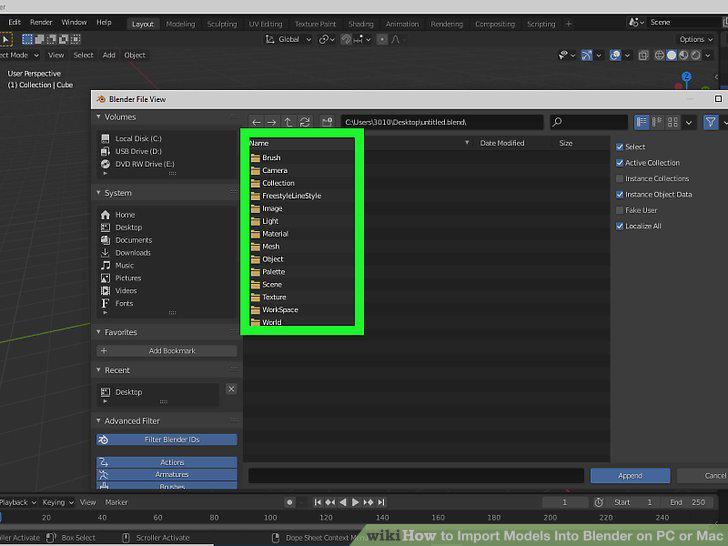Viewport: 728px width, 546px height.
Task: Toggle the file filter funnel icon
Action: coord(710,122)
